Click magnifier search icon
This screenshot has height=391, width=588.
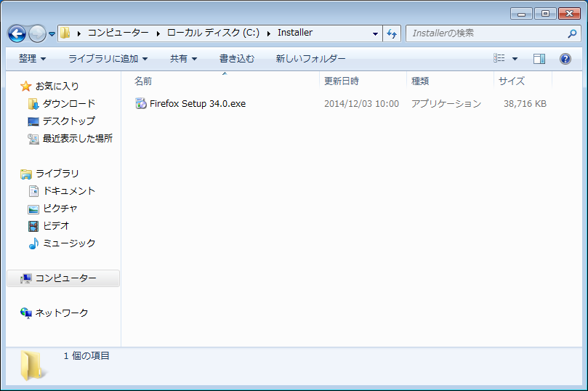572,33
